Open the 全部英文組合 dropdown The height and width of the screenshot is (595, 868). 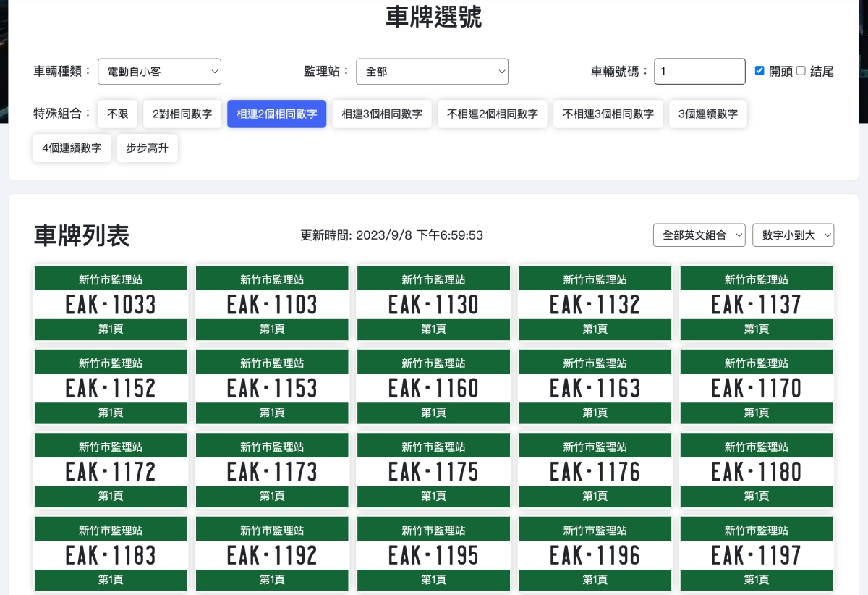point(699,235)
